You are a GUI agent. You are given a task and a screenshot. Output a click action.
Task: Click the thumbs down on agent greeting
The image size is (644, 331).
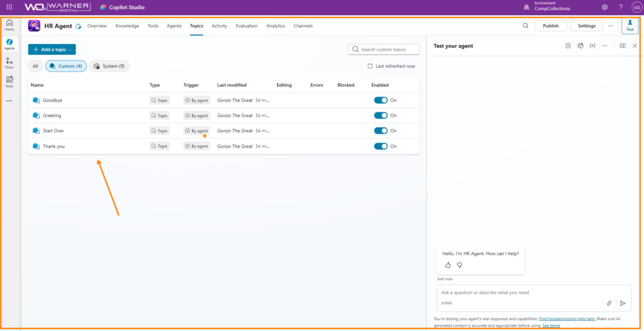click(x=459, y=265)
